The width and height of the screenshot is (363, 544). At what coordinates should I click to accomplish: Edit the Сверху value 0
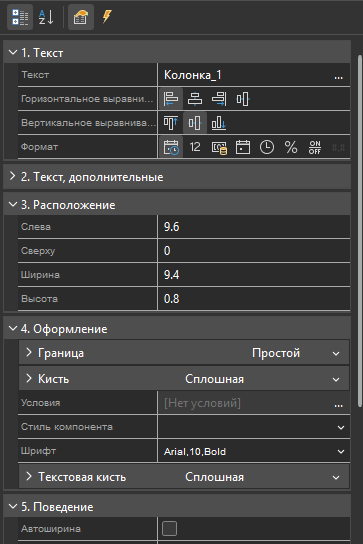click(x=254, y=251)
